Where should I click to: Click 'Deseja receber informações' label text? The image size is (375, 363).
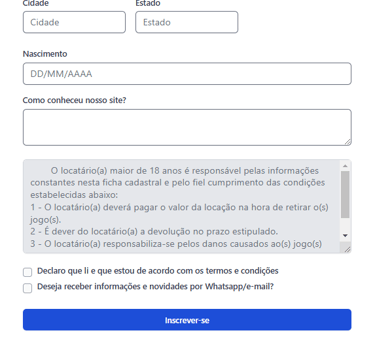[x=155, y=287]
